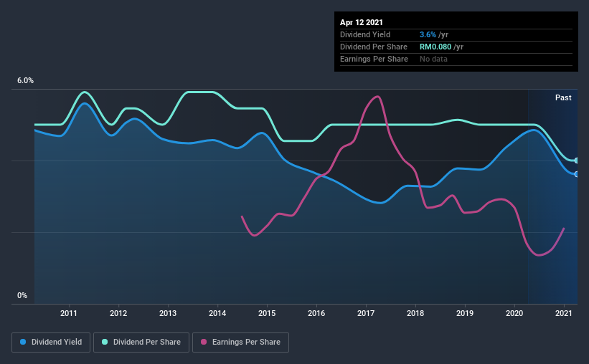Select the blue endpoint marker on the chart
Screen dimensions: 589x364
coord(576,174)
